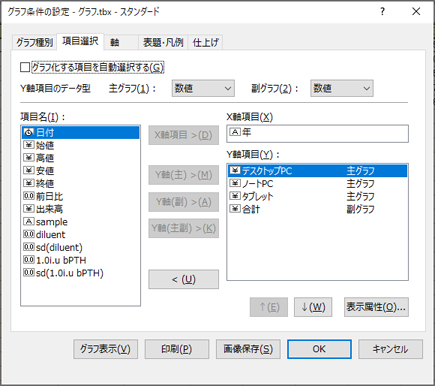
Task: Click the 0.0 icon beside 1.0i.u bPTH
Action: point(29,260)
